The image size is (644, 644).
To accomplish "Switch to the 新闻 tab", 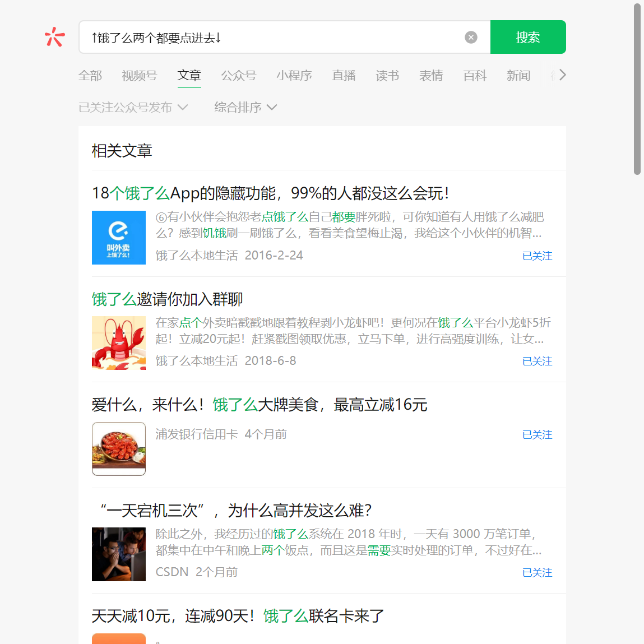I will [518, 76].
